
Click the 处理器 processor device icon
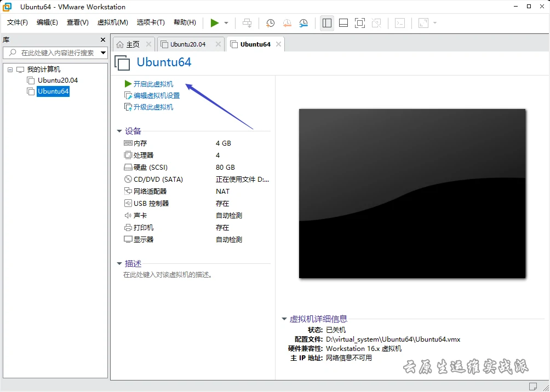(x=128, y=155)
